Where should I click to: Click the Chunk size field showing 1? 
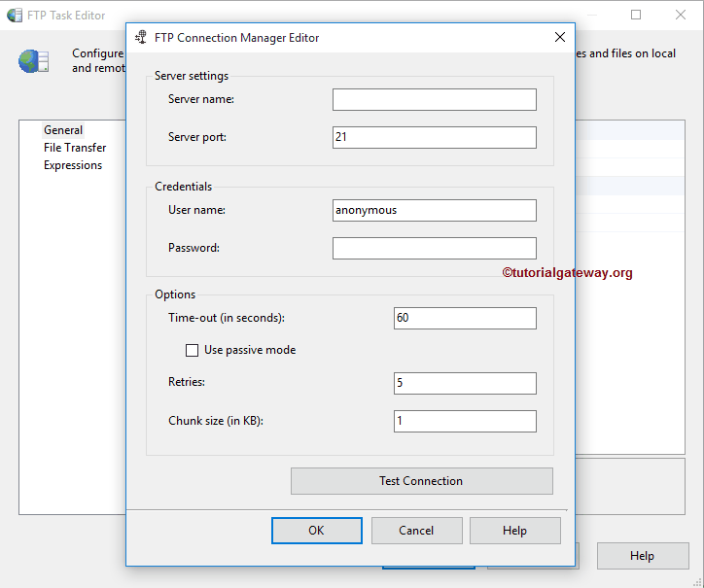click(x=465, y=421)
